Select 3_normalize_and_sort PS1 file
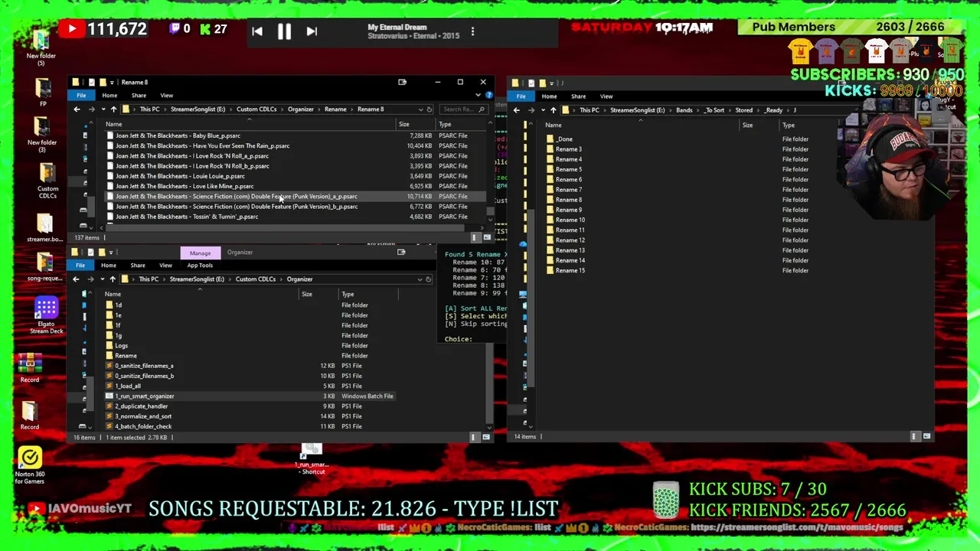This screenshot has height=551, width=980. pos(143,416)
